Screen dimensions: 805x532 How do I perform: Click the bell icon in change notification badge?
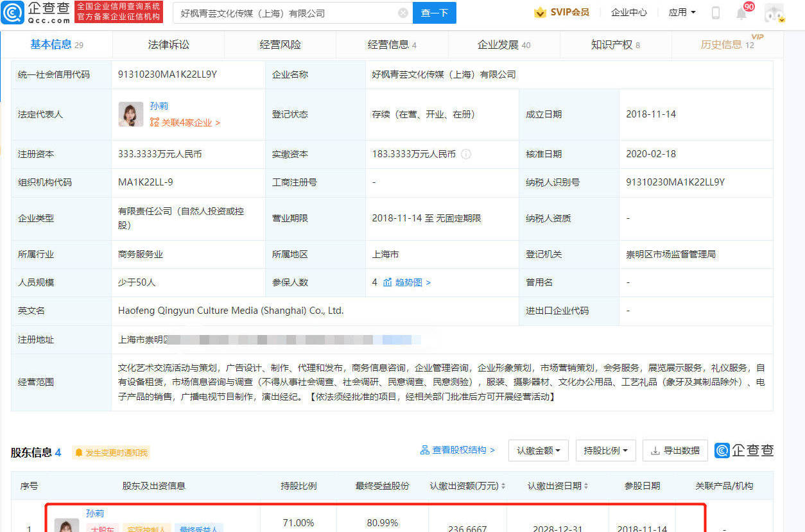click(x=79, y=453)
